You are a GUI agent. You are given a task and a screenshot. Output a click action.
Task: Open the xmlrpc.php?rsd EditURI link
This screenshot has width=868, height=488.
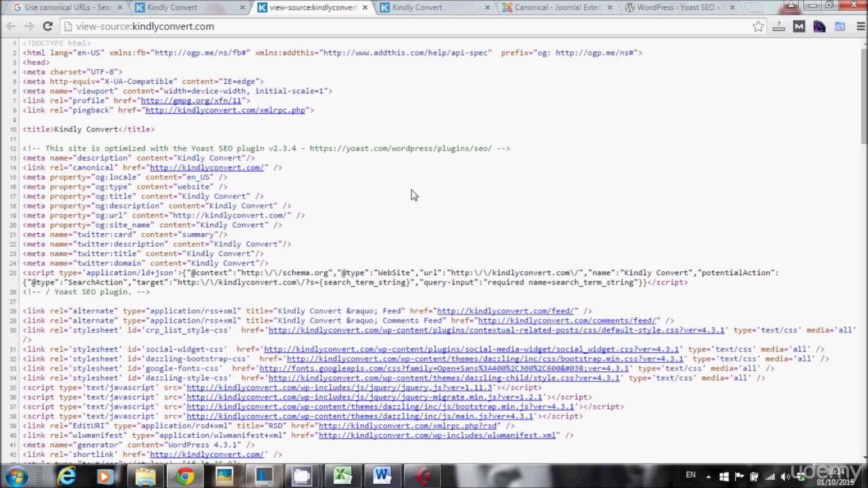click(408, 426)
